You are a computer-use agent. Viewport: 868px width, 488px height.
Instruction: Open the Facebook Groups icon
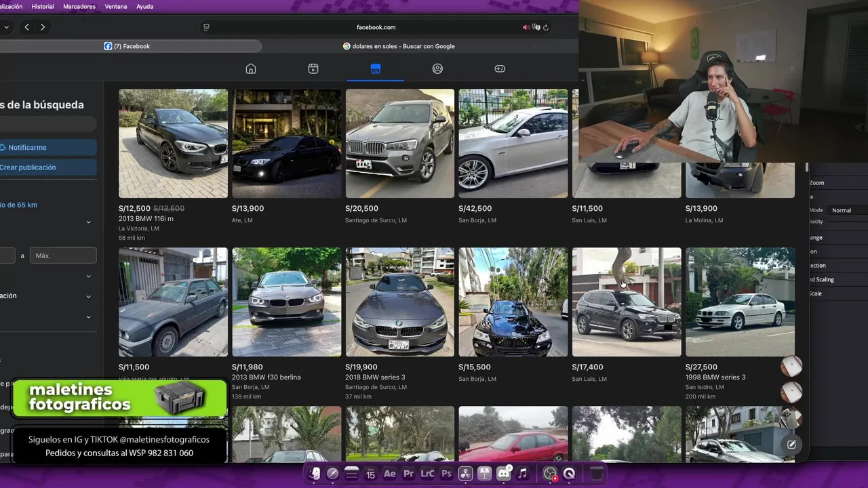tap(437, 68)
